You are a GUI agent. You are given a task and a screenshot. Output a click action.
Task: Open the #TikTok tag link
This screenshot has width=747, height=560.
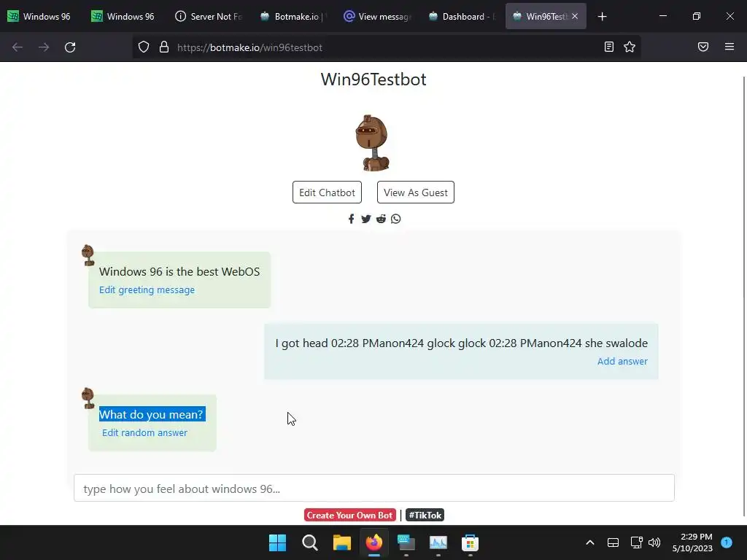425,516
